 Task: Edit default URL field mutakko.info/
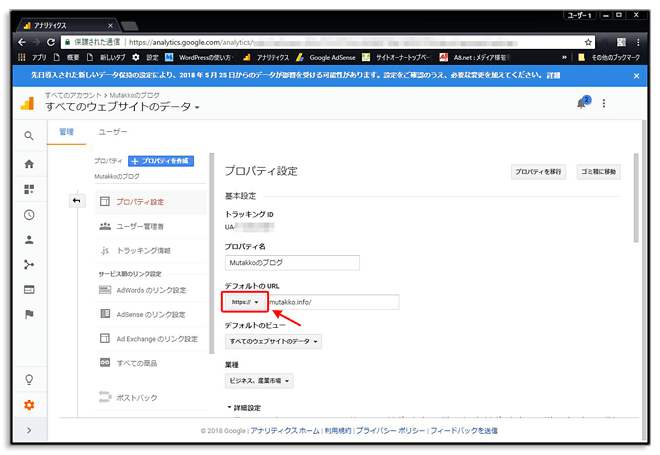(x=333, y=302)
